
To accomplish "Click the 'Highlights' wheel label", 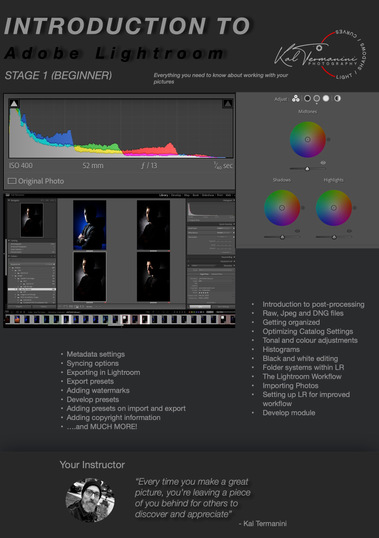I will 333,180.
